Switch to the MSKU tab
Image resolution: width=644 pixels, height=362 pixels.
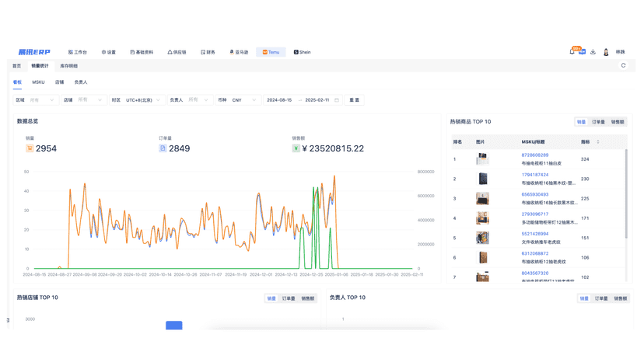pos(38,82)
